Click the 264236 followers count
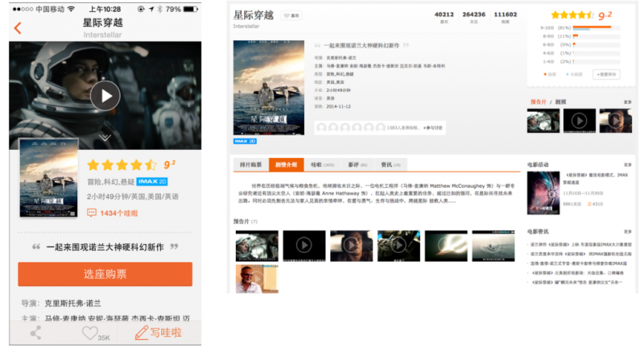644x348 pixels. tap(473, 14)
